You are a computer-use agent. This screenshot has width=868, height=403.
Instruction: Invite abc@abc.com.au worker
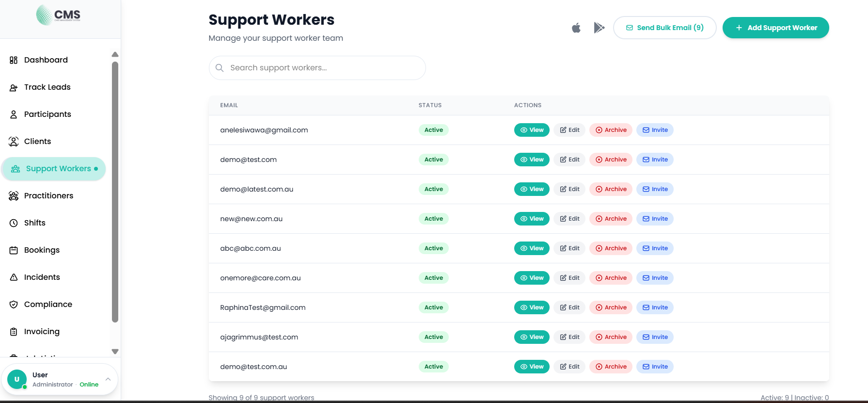655,248
